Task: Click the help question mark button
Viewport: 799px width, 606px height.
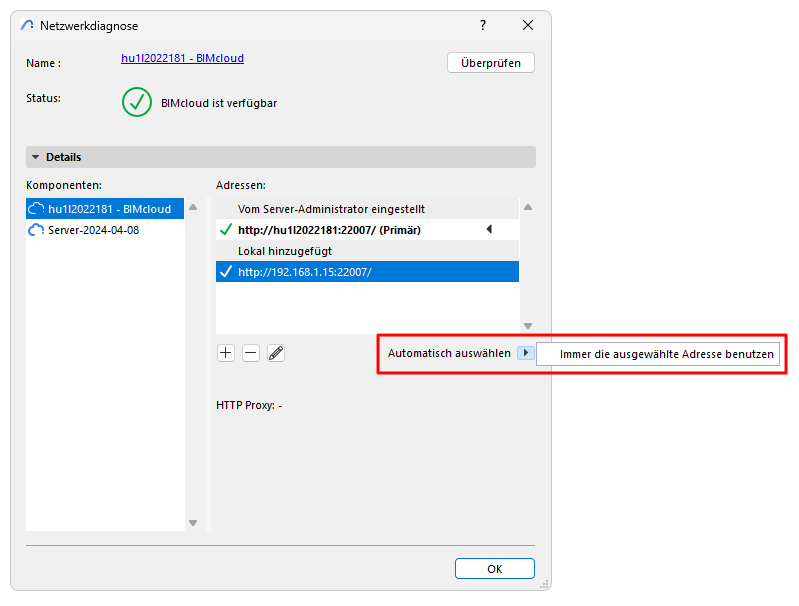Action: pos(483,25)
